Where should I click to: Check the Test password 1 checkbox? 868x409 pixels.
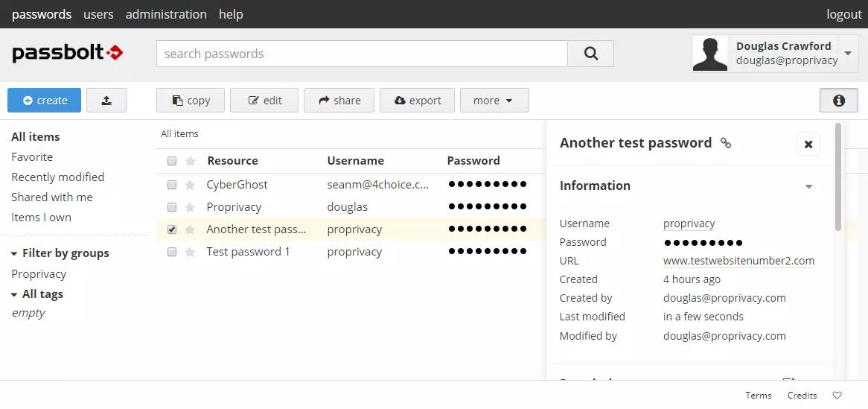pyautogui.click(x=172, y=252)
